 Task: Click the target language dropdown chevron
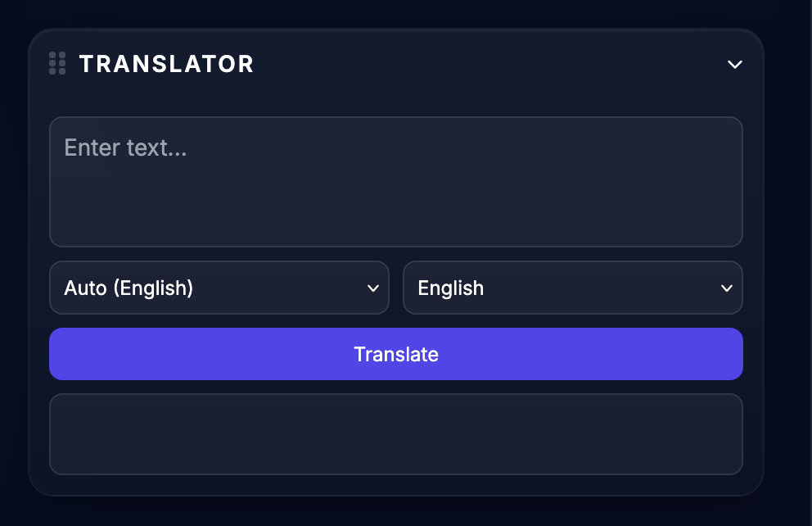726,288
